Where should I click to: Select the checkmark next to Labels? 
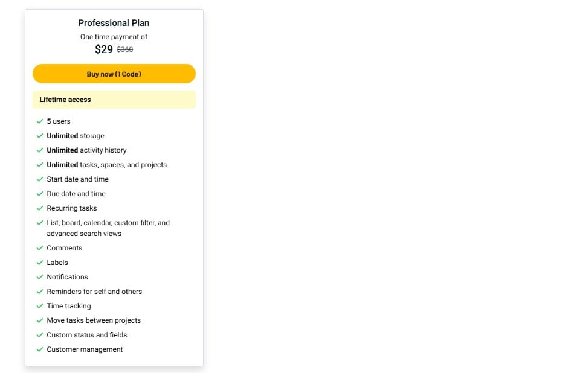(x=40, y=263)
